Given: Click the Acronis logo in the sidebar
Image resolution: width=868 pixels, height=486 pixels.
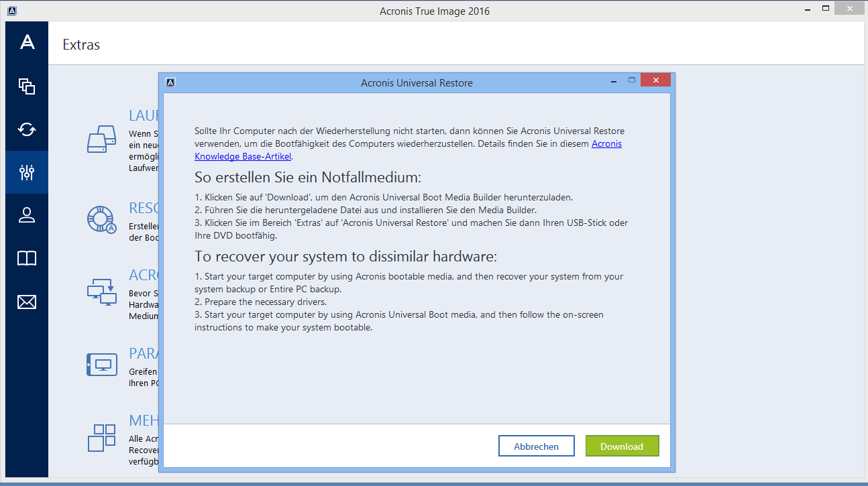Looking at the screenshot, I should point(27,42).
